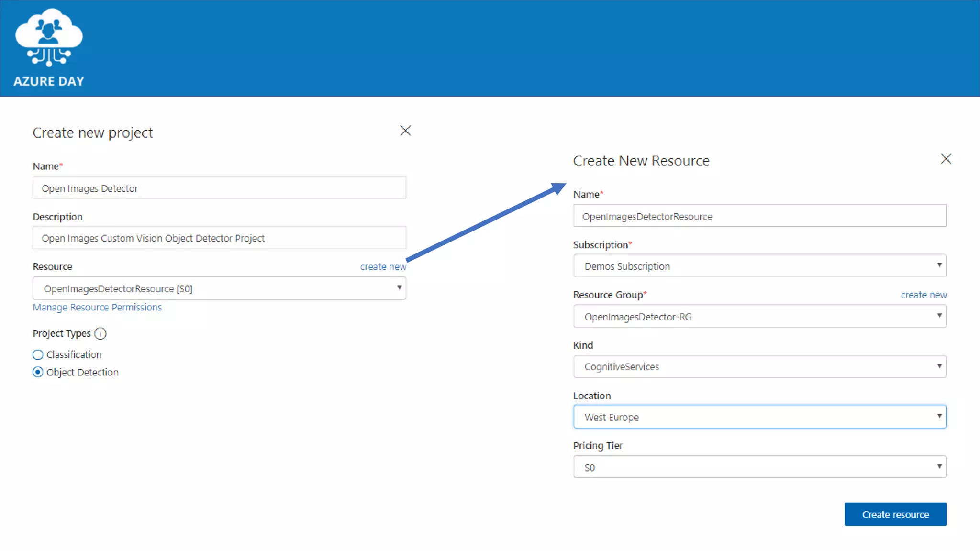This screenshot has width=980, height=551.
Task: Open the Kind dropdown showing CognitiveServices
Action: click(x=759, y=367)
